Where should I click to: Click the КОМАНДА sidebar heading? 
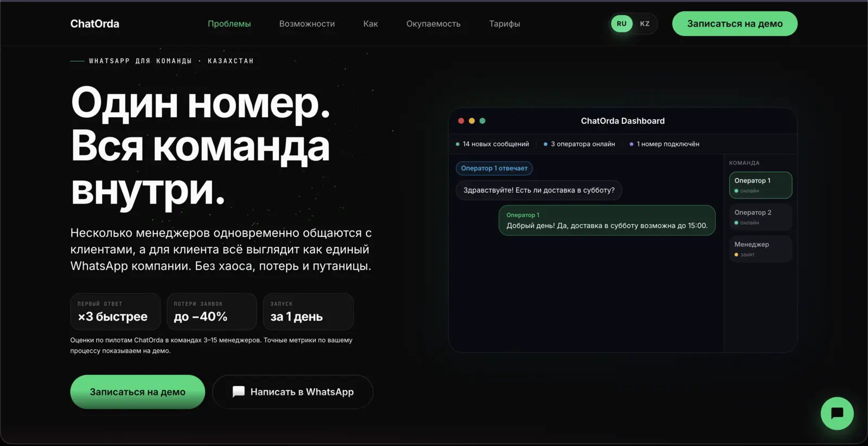(744, 163)
